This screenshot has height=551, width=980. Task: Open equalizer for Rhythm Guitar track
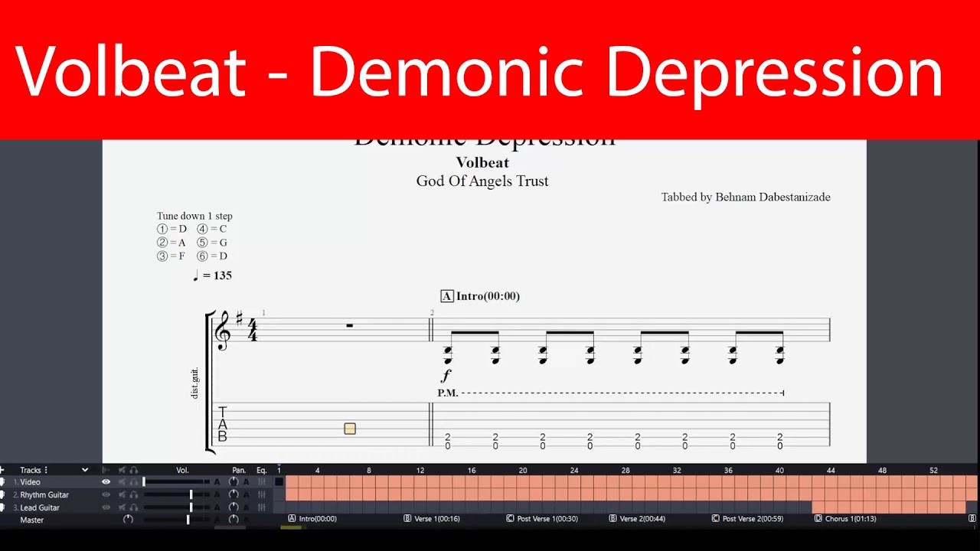click(x=262, y=494)
